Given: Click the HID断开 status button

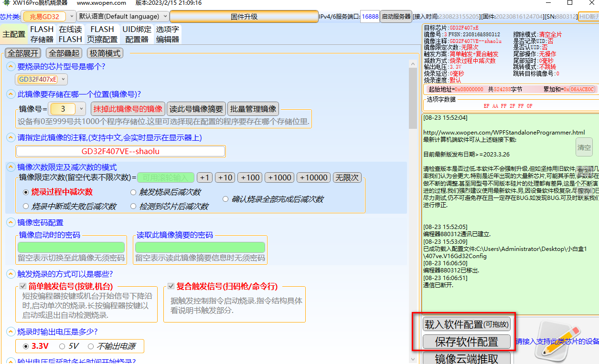Looking at the screenshot, I should 588,17.
